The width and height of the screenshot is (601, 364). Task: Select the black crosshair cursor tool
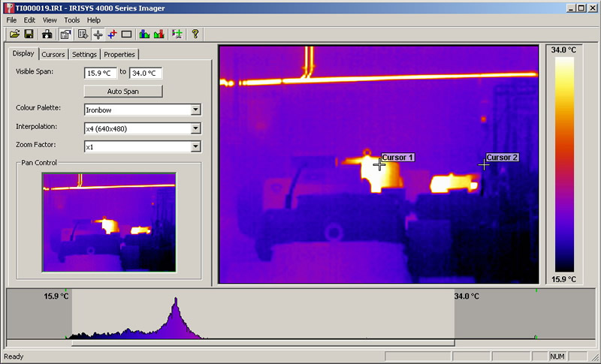(x=98, y=34)
